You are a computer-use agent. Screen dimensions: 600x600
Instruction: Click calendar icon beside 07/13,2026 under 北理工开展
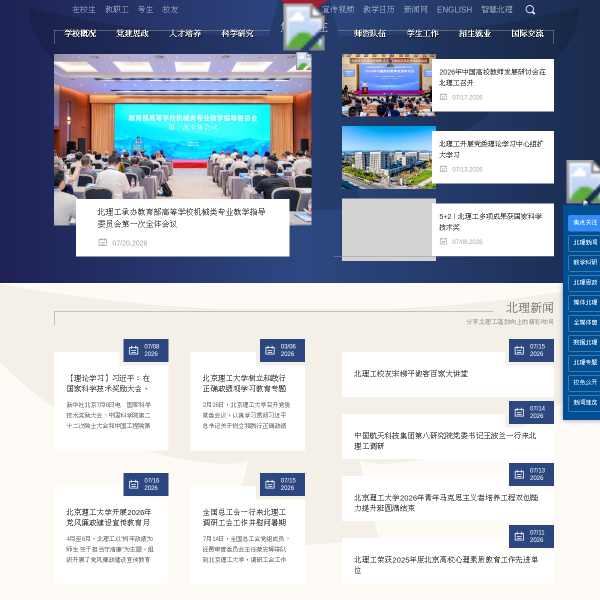pos(443,169)
